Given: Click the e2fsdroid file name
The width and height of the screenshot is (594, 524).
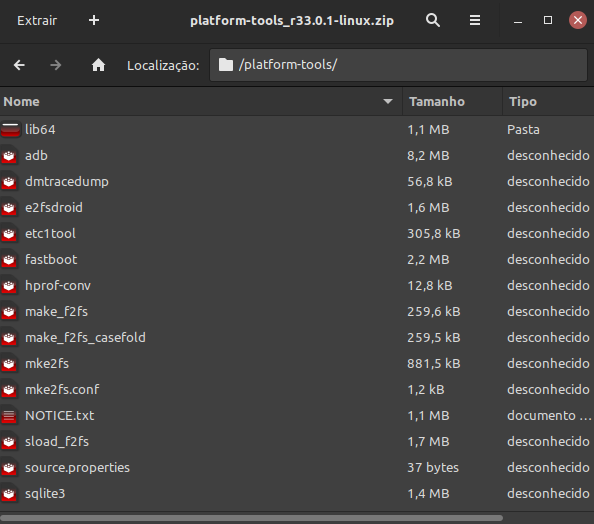Looking at the screenshot, I should click(x=54, y=208).
